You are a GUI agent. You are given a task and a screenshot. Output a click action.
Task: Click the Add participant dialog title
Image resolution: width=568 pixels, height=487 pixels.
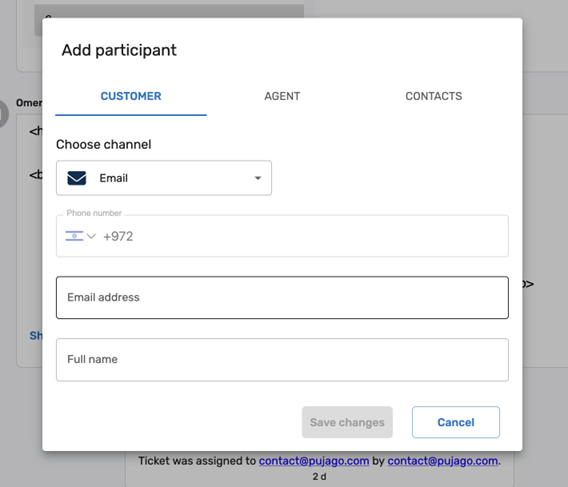click(x=119, y=50)
